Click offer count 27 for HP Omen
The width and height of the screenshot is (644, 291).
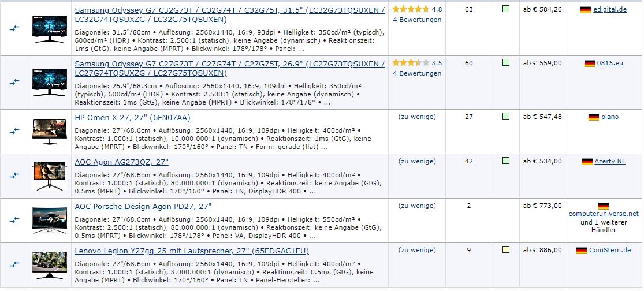pos(468,117)
